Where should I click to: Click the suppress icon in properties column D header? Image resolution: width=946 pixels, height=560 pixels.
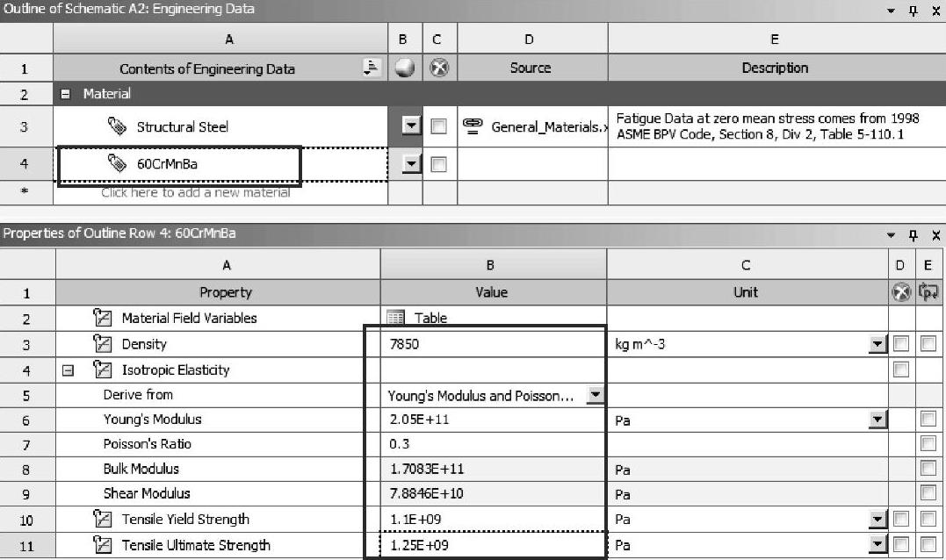900,292
